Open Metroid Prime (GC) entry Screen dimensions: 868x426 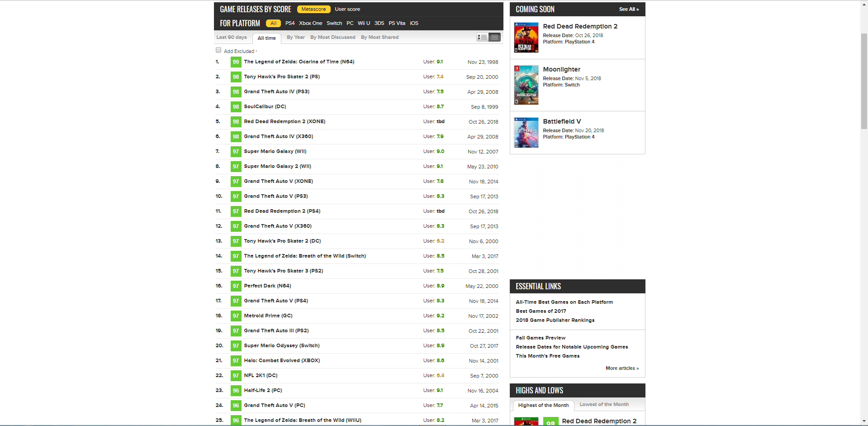click(268, 316)
